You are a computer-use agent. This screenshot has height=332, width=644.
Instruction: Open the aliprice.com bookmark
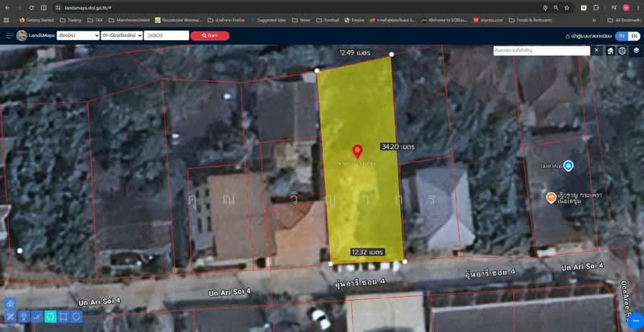pos(488,20)
